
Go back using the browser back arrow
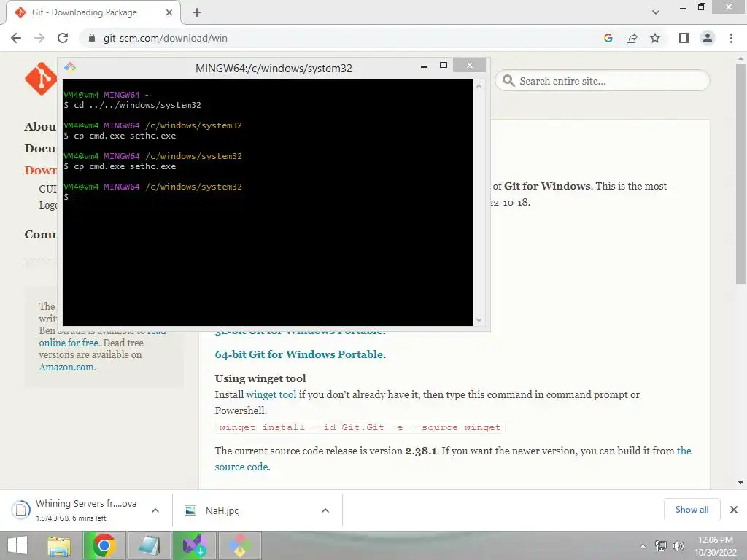tap(16, 38)
